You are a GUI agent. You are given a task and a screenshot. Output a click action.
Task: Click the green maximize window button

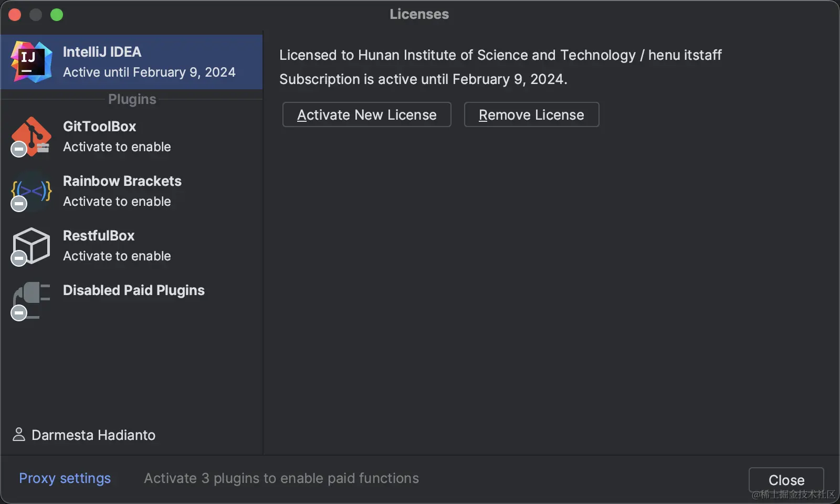pyautogui.click(x=57, y=15)
